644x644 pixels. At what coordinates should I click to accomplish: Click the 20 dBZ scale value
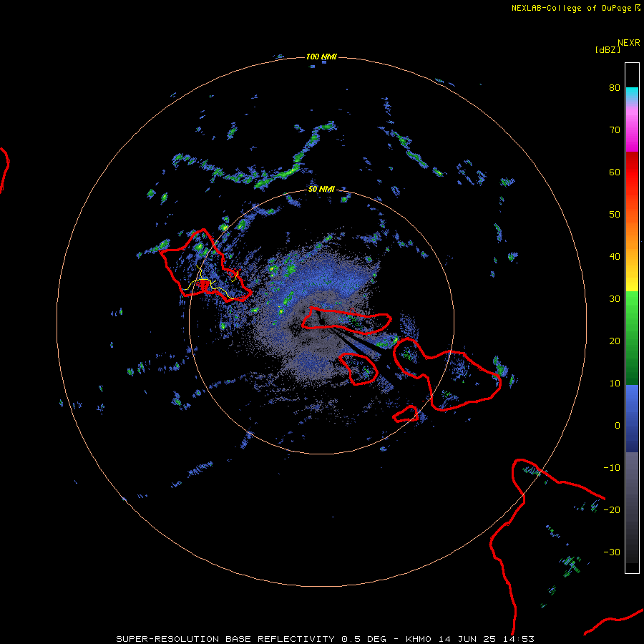click(x=615, y=341)
